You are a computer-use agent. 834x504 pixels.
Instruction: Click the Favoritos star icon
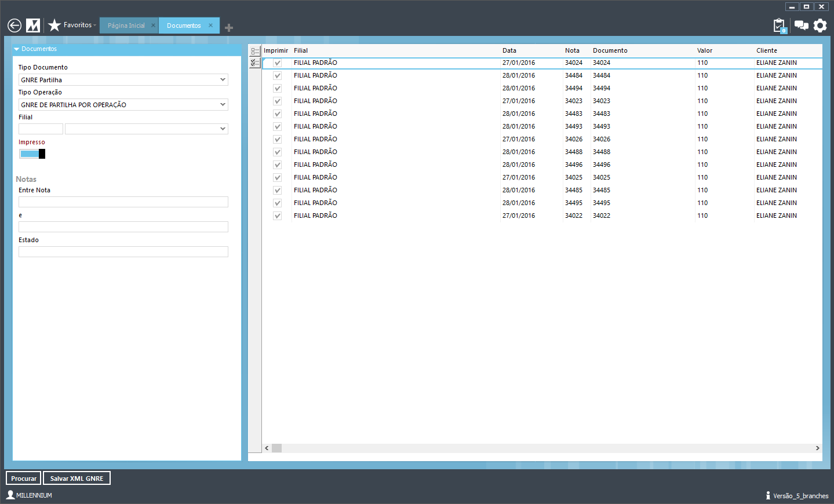pos(54,25)
